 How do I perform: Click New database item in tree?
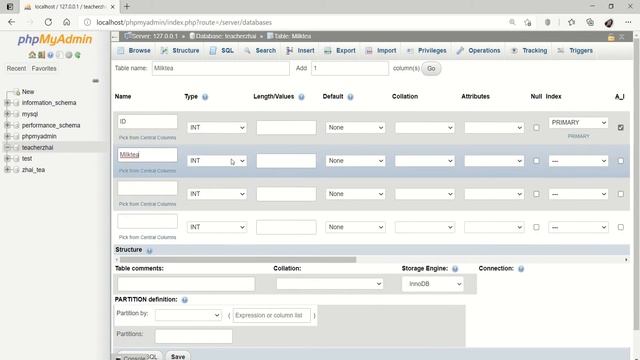(x=28, y=92)
